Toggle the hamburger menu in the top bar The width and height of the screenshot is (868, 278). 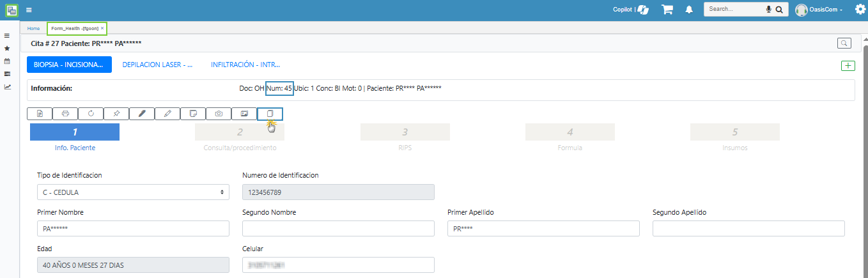[29, 10]
